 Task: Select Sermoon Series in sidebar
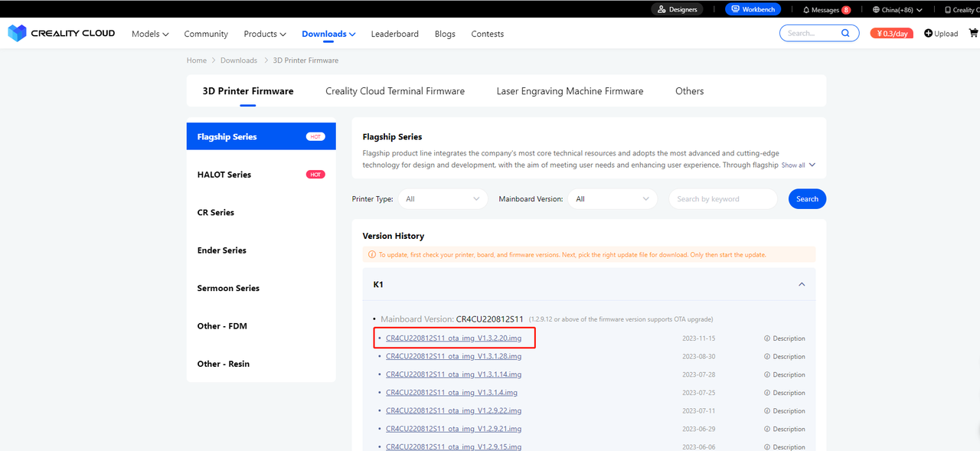click(x=261, y=288)
